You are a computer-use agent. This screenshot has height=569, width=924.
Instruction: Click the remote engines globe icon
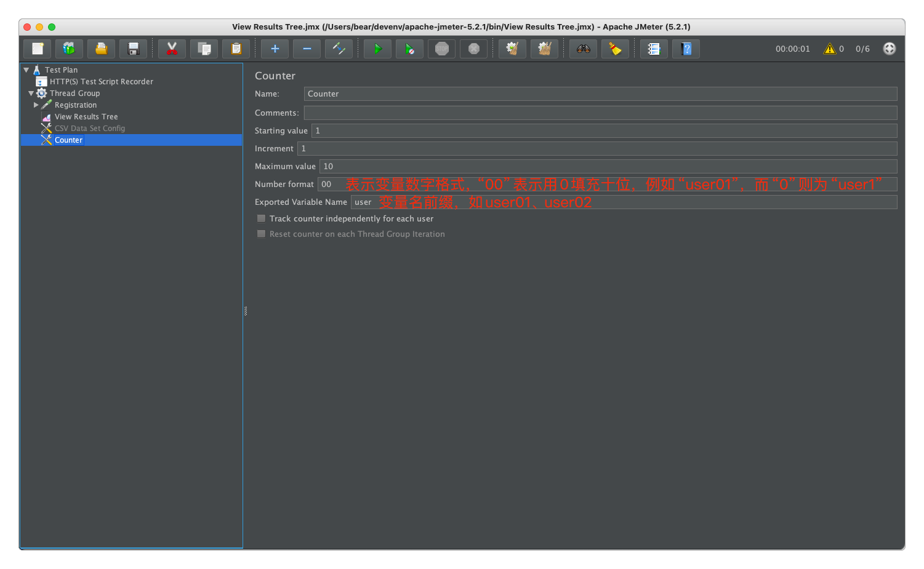tap(890, 49)
